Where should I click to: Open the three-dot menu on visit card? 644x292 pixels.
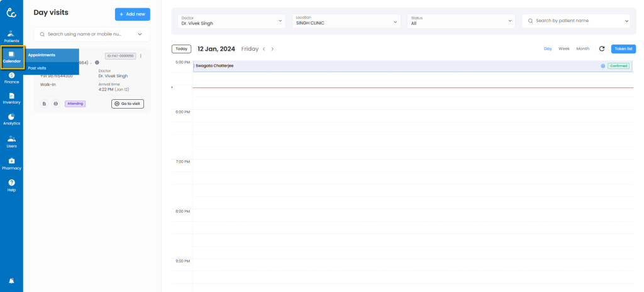coord(140,56)
